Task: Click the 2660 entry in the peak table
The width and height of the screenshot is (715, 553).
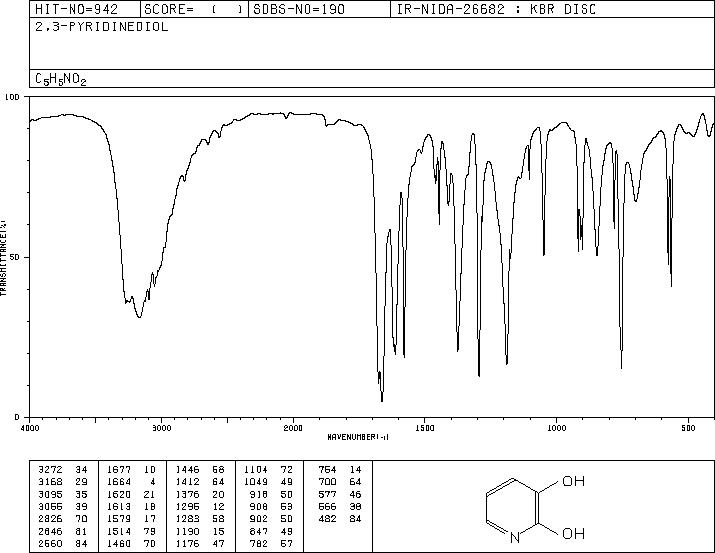Action: pos(50,543)
